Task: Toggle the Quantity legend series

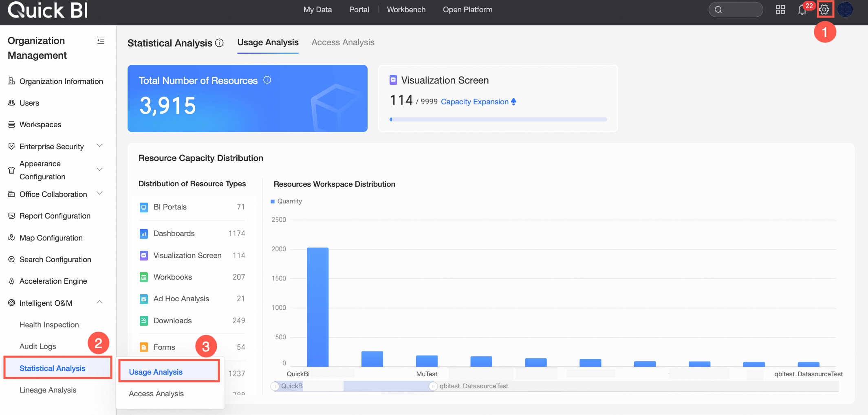Action: click(286, 201)
